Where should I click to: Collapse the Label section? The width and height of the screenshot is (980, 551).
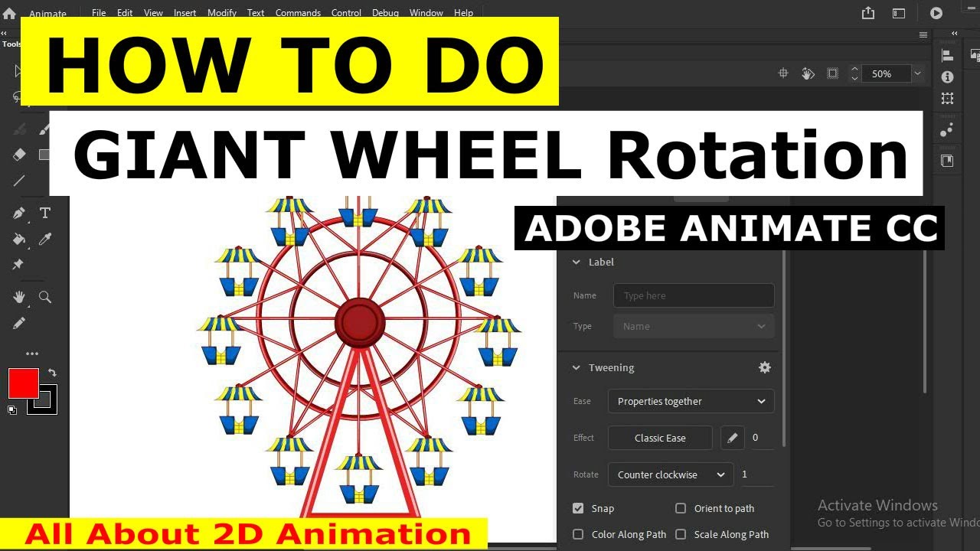point(577,262)
